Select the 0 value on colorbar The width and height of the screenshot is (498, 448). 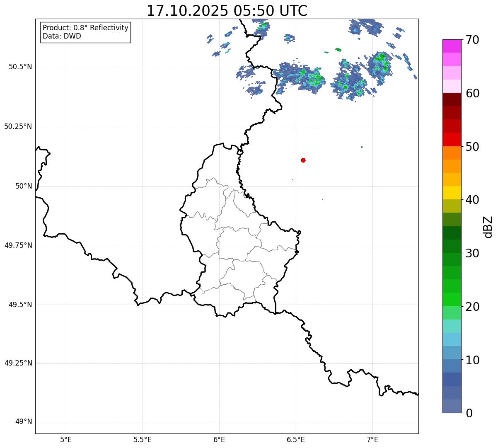point(469,413)
